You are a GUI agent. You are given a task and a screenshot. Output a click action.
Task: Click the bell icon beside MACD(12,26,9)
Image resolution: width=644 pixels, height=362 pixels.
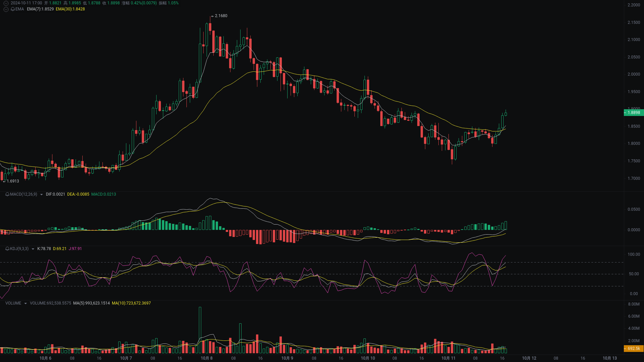coord(7,194)
